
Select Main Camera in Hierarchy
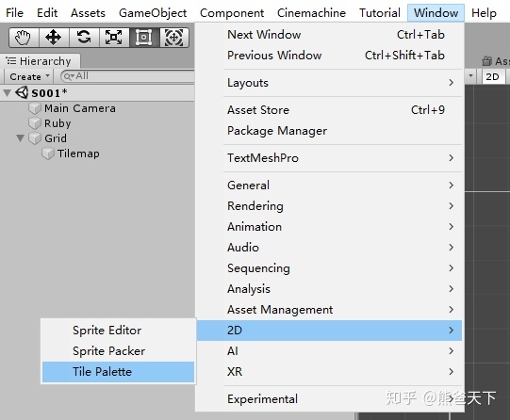pos(80,108)
